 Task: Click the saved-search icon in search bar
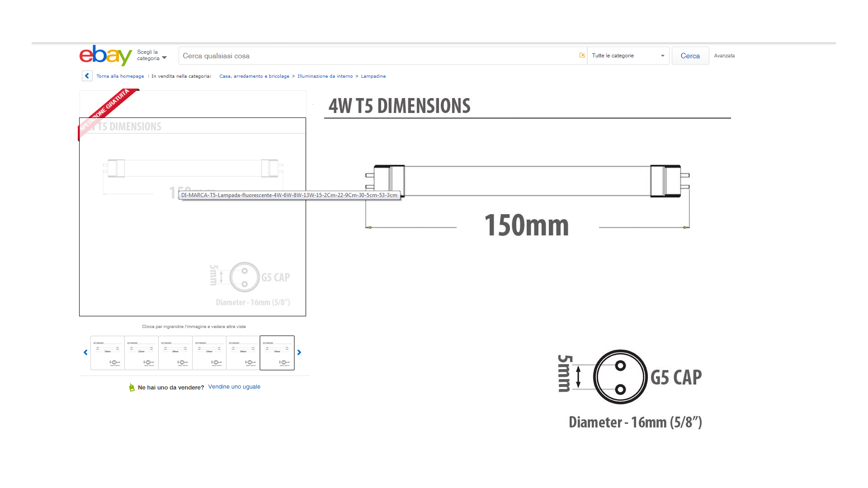coord(582,56)
